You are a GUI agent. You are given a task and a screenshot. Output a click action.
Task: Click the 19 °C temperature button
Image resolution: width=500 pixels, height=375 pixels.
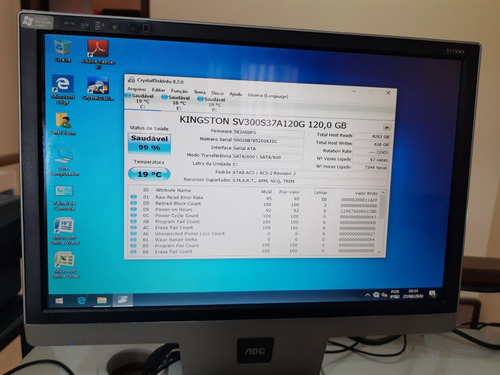(149, 174)
